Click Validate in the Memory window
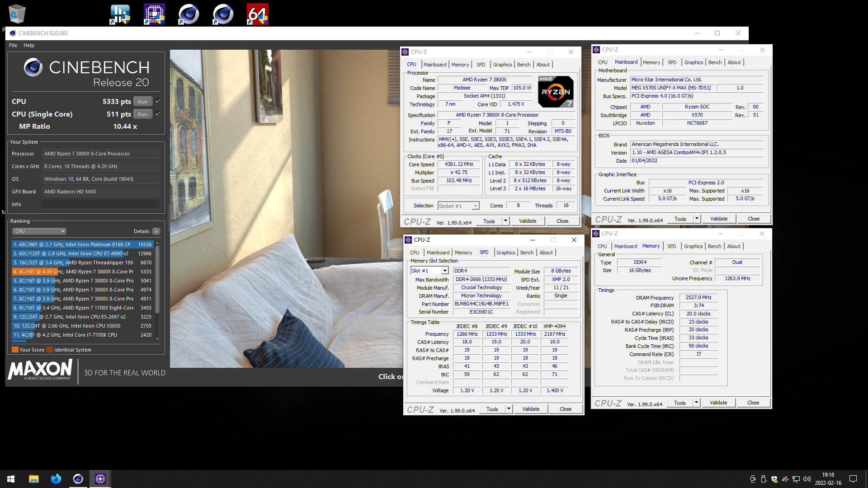Image resolution: width=868 pixels, height=488 pixels. pyautogui.click(x=718, y=403)
